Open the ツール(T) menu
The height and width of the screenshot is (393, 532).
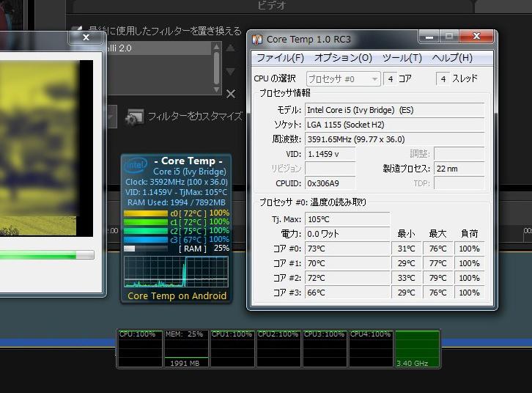click(402, 58)
